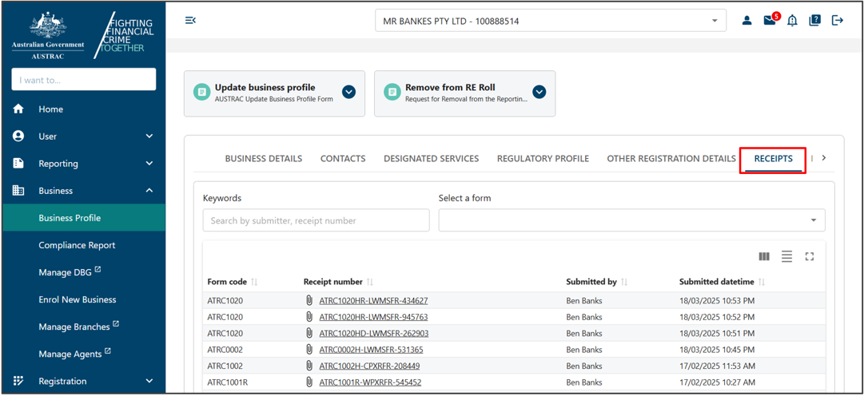Click the '17/02/2025 11:53 AM' datetime cell
868x396 pixels.
click(x=717, y=366)
